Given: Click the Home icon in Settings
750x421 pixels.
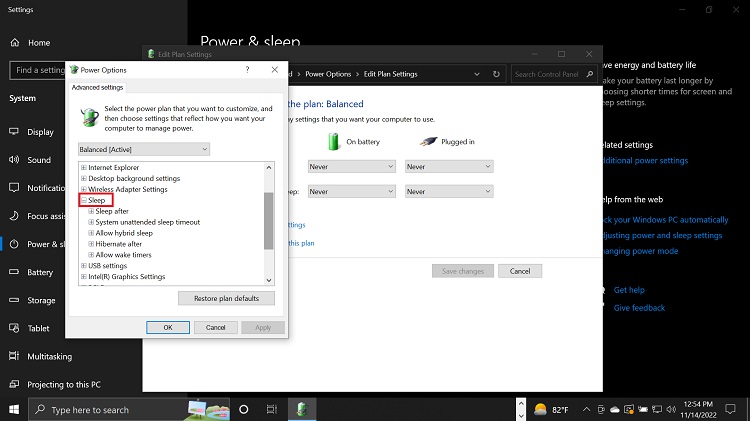Looking at the screenshot, I should 16,43.
